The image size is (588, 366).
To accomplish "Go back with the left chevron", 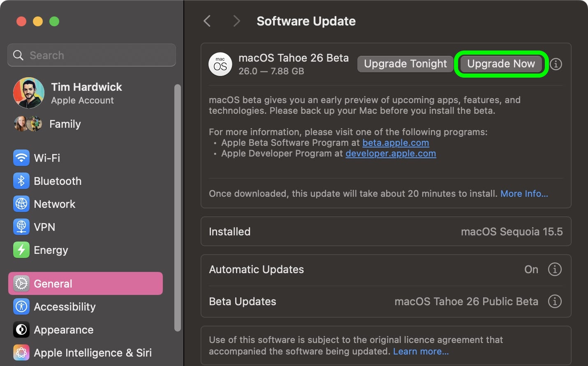I will [x=207, y=21].
